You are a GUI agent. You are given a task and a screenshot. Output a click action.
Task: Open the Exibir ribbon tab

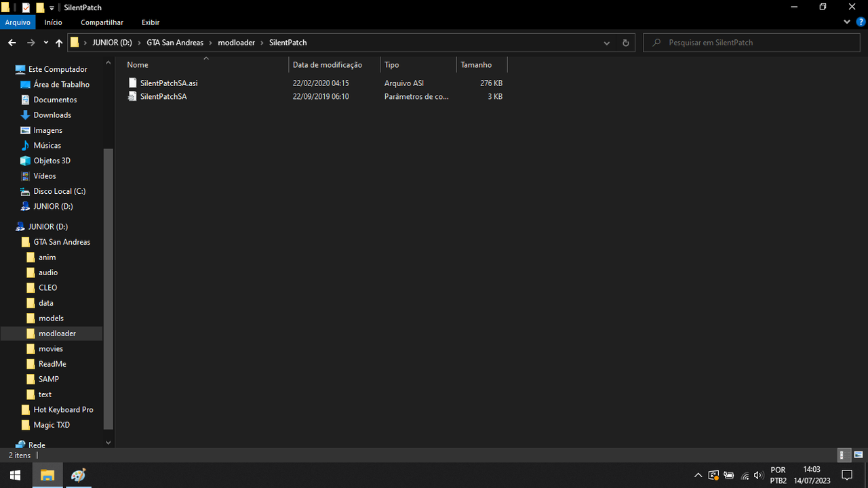click(x=151, y=22)
